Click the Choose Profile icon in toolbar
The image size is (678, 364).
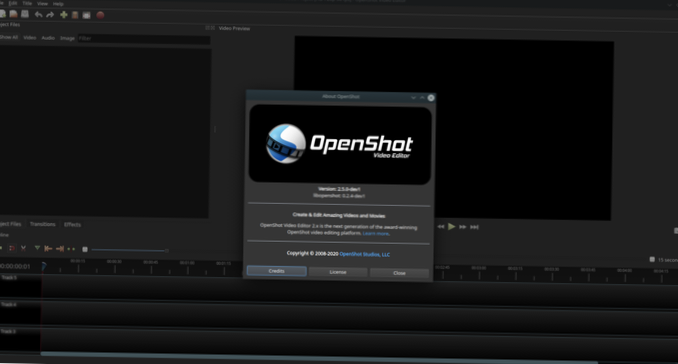coord(75,15)
